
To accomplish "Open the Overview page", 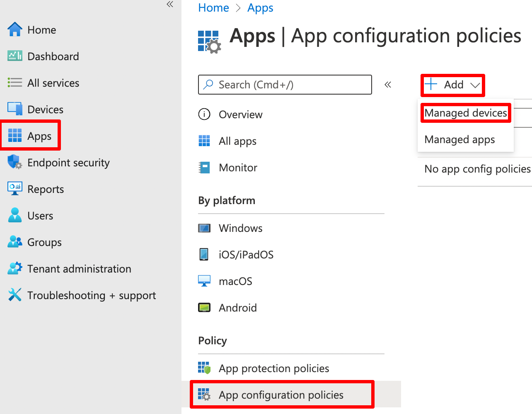I will tap(240, 114).
